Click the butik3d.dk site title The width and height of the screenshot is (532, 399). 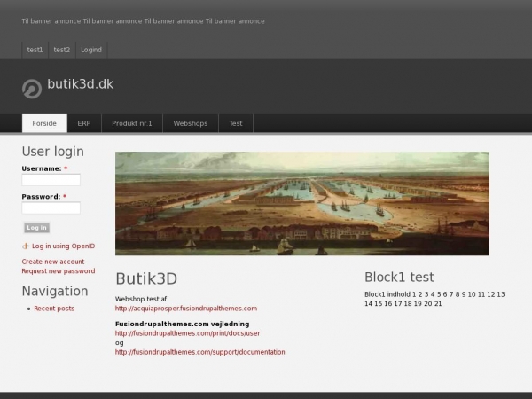click(80, 84)
